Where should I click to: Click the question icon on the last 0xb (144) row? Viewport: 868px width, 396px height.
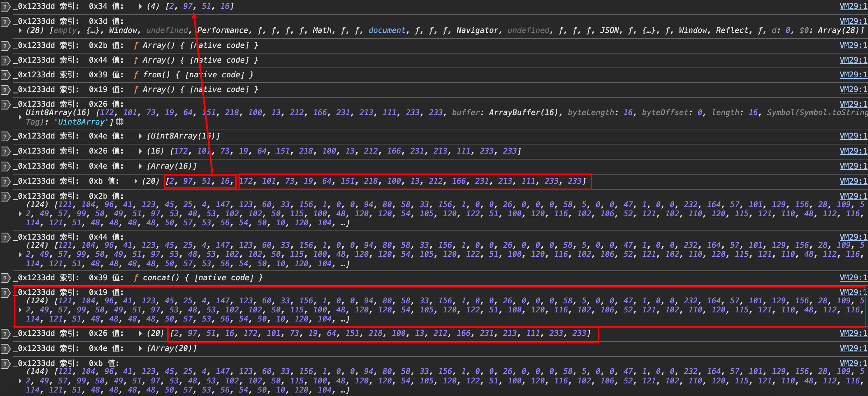pyautogui.click(x=5, y=364)
